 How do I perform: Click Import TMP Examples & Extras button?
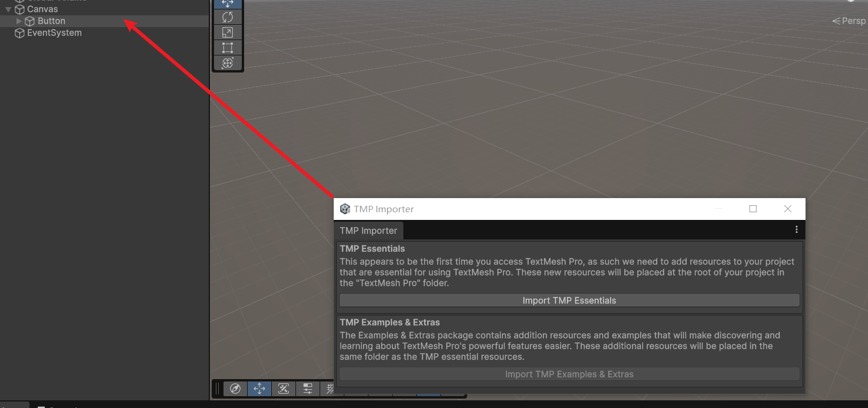[x=569, y=374]
